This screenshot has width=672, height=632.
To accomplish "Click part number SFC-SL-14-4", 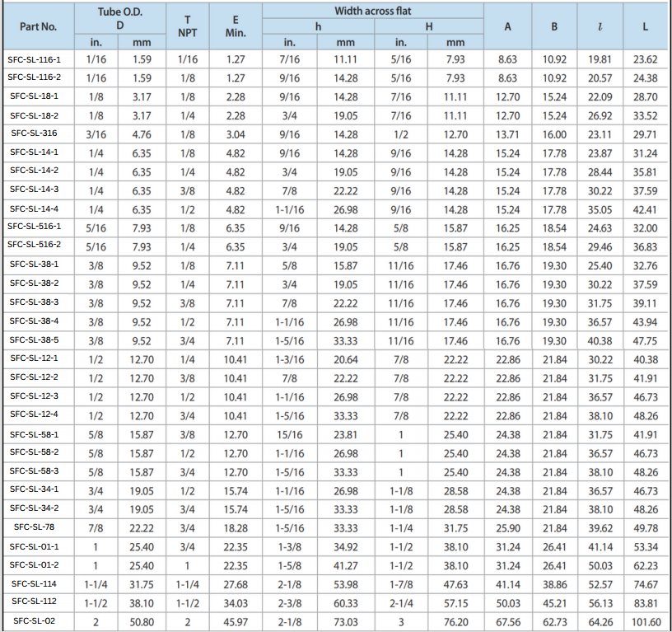I will click(38, 208).
